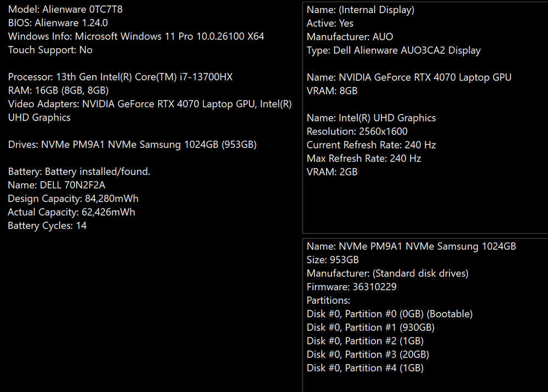Click the Max Refresh Rate: 240 Hz line
Viewport: 548px width, 392px height.
point(363,158)
